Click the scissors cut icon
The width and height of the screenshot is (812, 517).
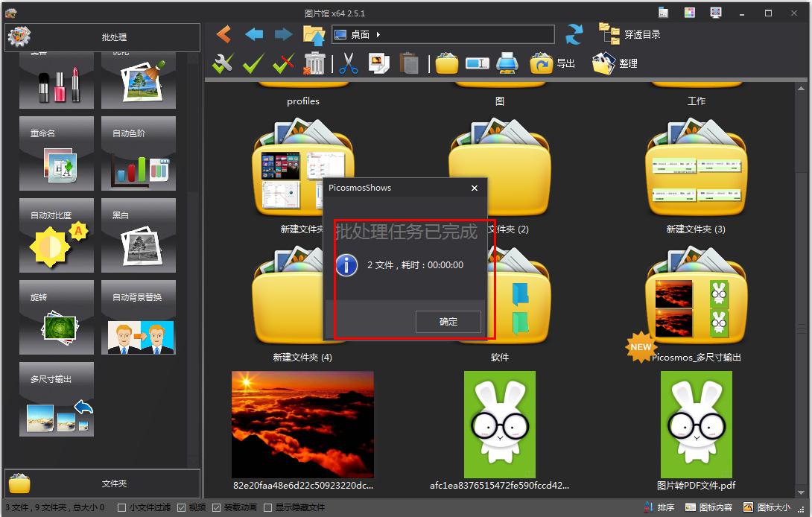348,63
